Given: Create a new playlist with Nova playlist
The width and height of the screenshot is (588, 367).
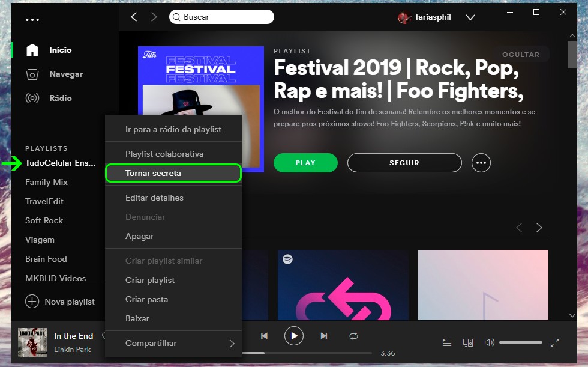Looking at the screenshot, I should [x=60, y=302].
